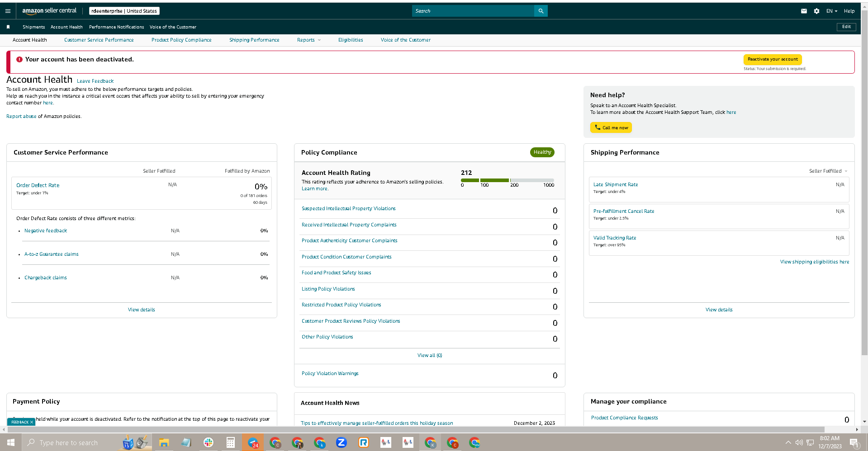Expand the Reports dropdown menu
The height and width of the screenshot is (451, 868).
(309, 40)
